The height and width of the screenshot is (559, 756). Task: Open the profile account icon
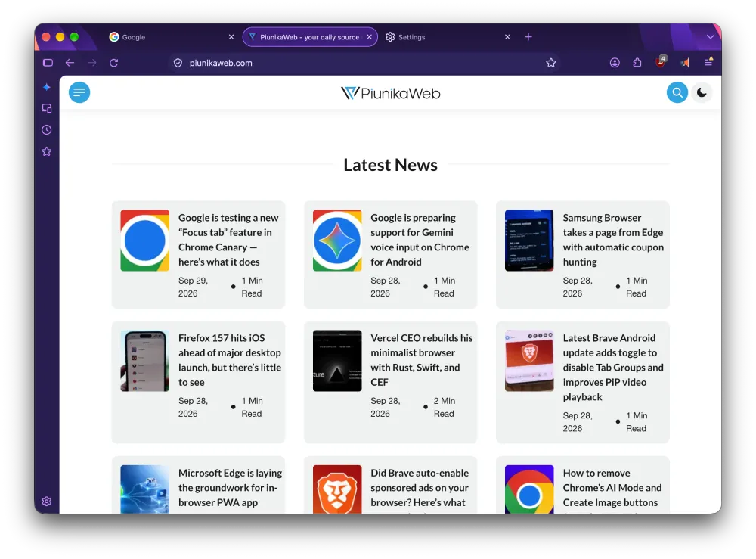[615, 63]
